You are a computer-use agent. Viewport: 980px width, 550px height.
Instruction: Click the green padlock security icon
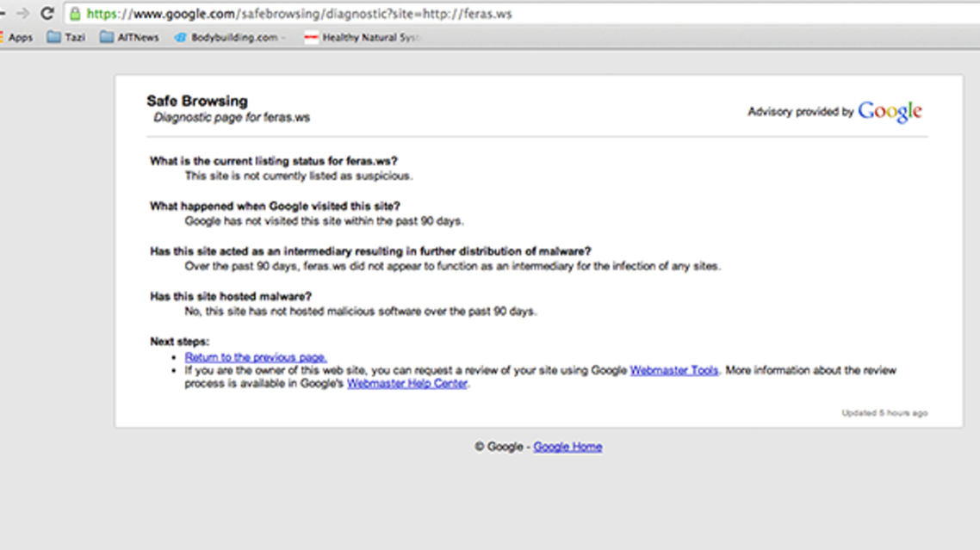pos(75,13)
